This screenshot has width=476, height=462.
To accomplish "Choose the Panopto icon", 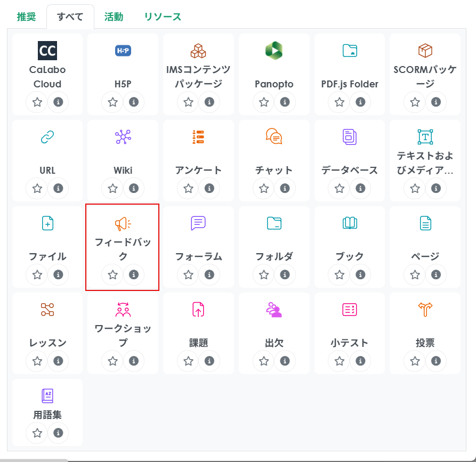I will 274,51.
